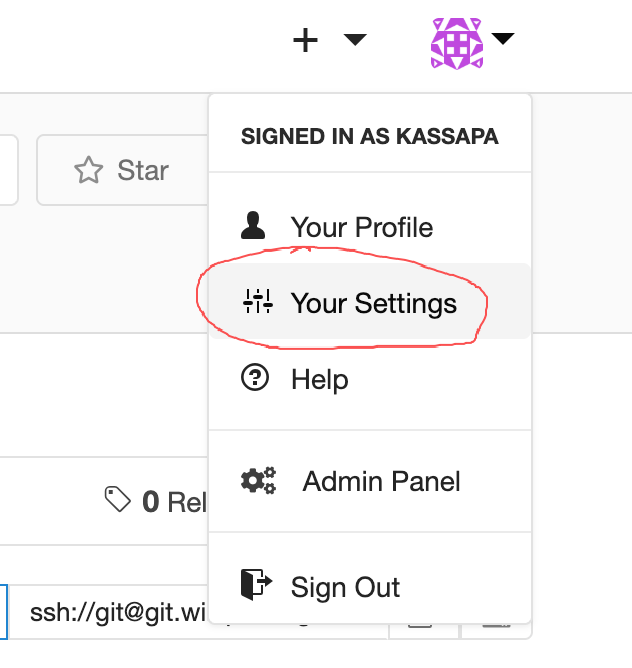Click the Signed In As Kassapa header

pos(369,136)
